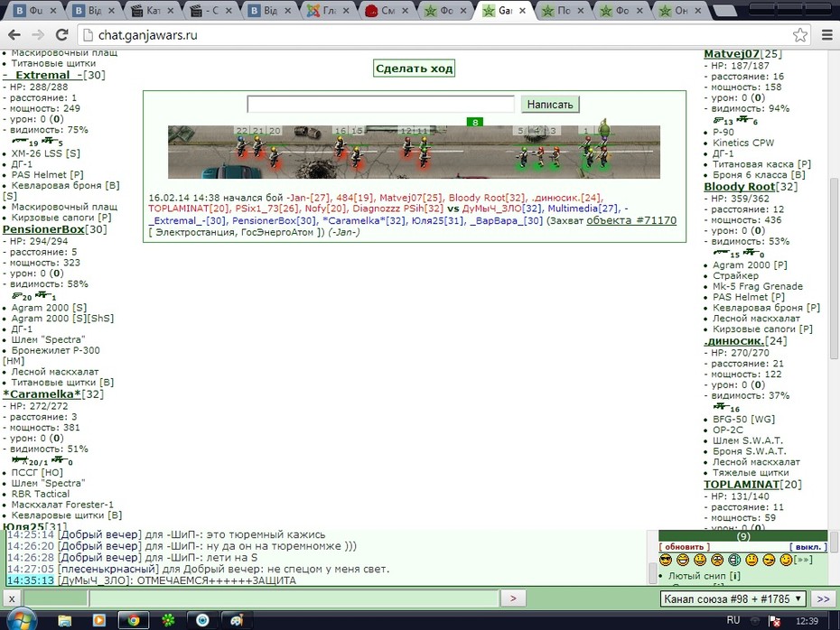Insert the neutral straight-face smiley
The height and width of the screenshot is (630, 840).
point(751,560)
